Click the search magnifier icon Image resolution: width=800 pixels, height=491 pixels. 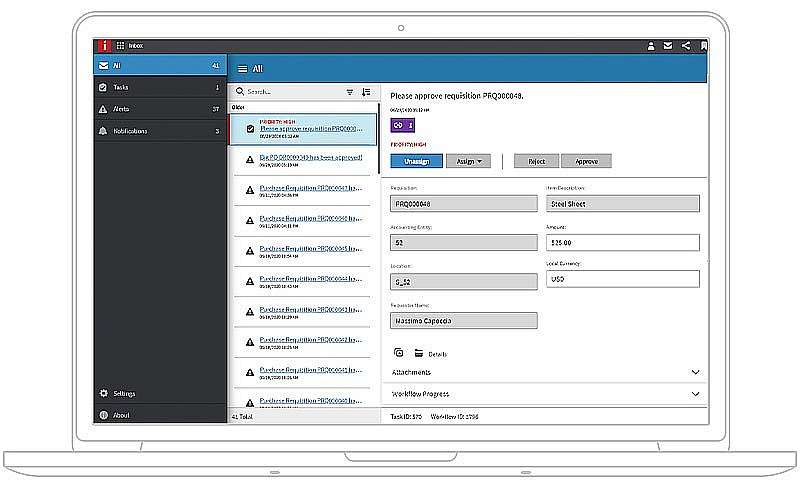click(x=240, y=91)
